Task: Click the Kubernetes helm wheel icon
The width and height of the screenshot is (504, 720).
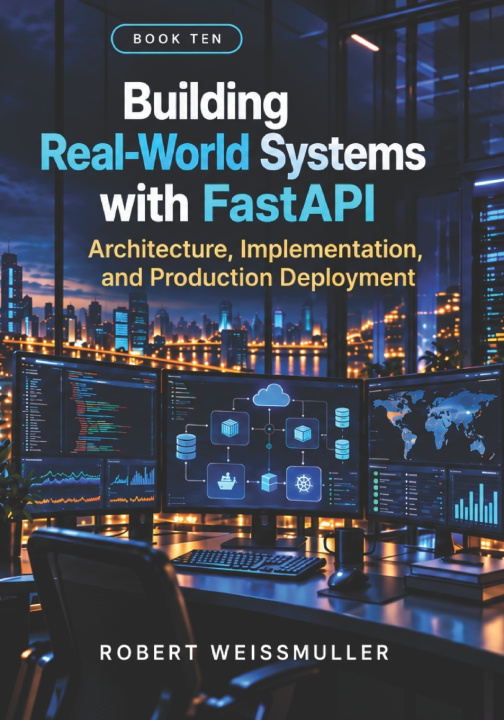Action: coord(303,484)
